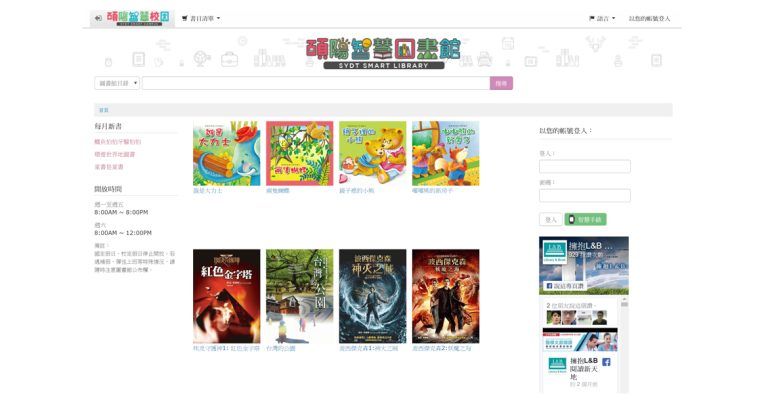Image resolution: width=768 pixels, height=394 pixels.
Task: Open the third pink link under 每月新書
Action: (x=109, y=167)
